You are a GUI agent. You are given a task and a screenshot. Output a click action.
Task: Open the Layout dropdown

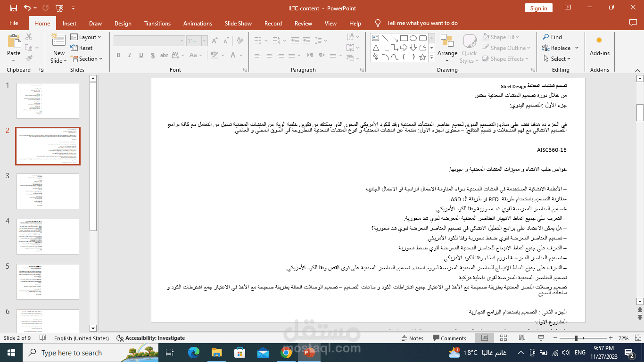point(86,37)
